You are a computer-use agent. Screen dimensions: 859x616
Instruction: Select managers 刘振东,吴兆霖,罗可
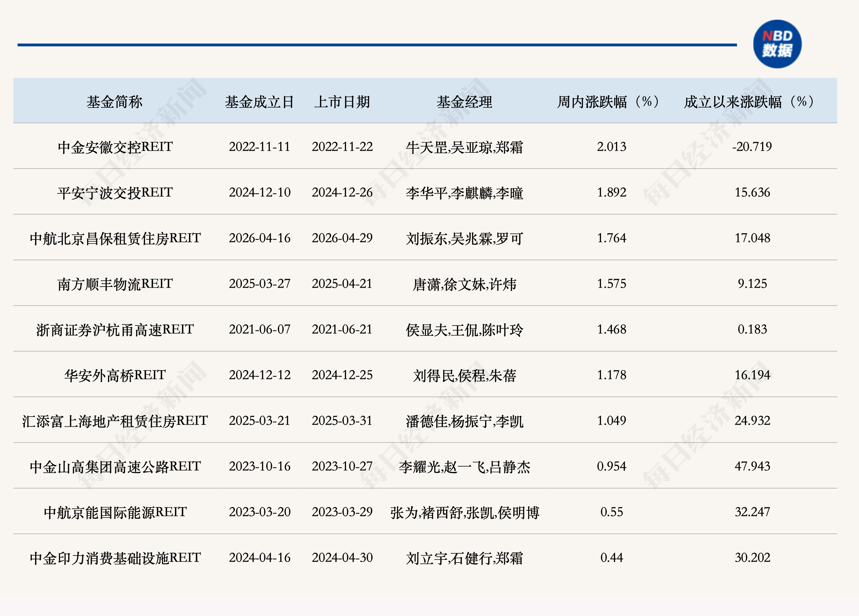(464, 238)
